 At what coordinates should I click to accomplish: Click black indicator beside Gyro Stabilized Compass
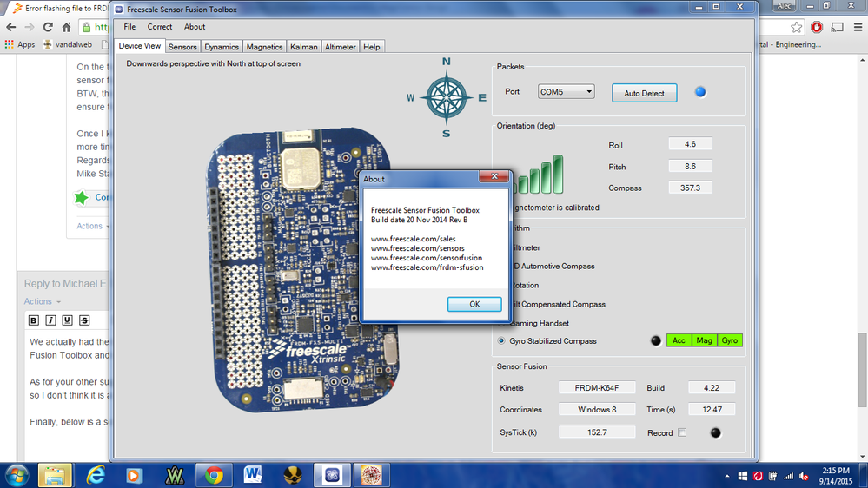coord(655,341)
